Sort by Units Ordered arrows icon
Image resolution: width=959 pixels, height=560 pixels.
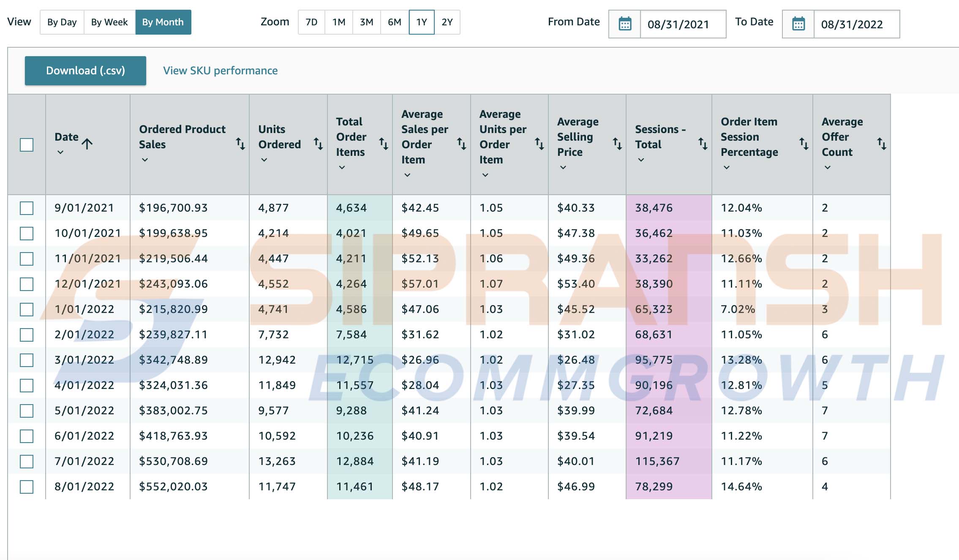pyautogui.click(x=318, y=144)
